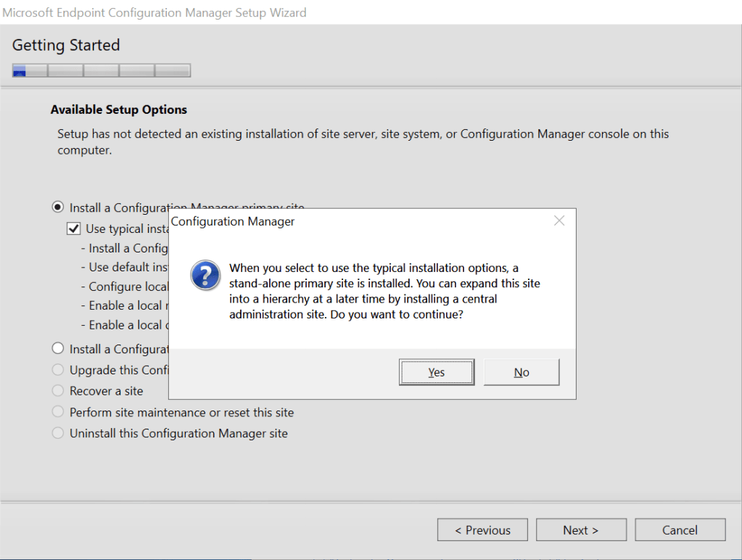Close the Configuration Manager dialog with X
Image resolution: width=742 pixels, height=560 pixels.
pyautogui.click(x=558, y=221)
